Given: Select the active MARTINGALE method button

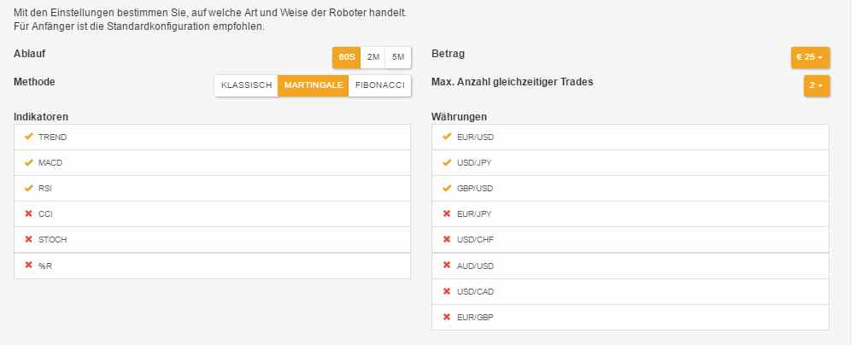Looking at the screenshot, I should pyautogui.click(x=314, y=85).
